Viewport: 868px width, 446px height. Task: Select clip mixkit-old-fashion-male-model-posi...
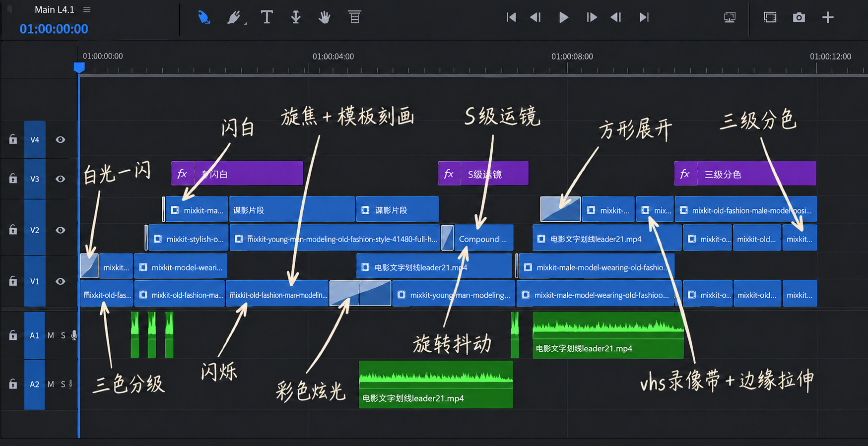tap(745, 210)
